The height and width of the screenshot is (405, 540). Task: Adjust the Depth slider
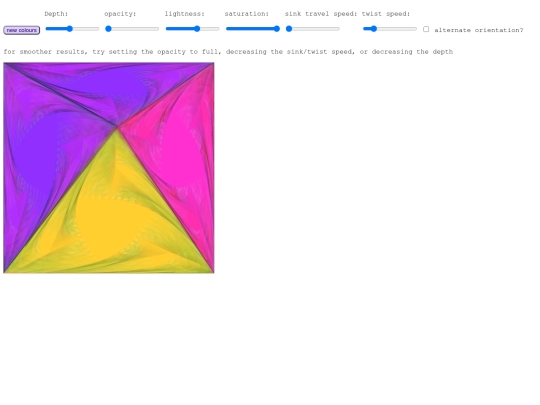coord(72,29)
